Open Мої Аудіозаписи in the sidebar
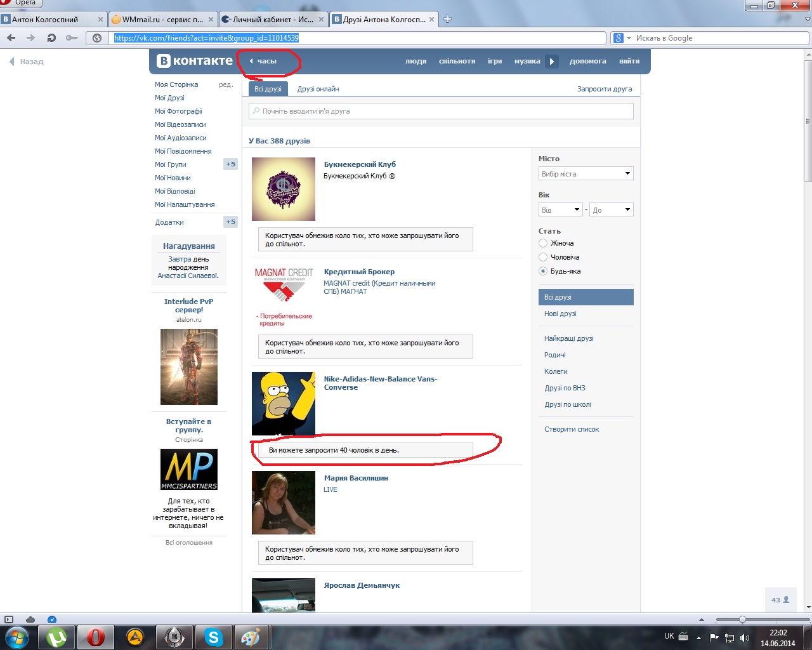 pos(181,138)
